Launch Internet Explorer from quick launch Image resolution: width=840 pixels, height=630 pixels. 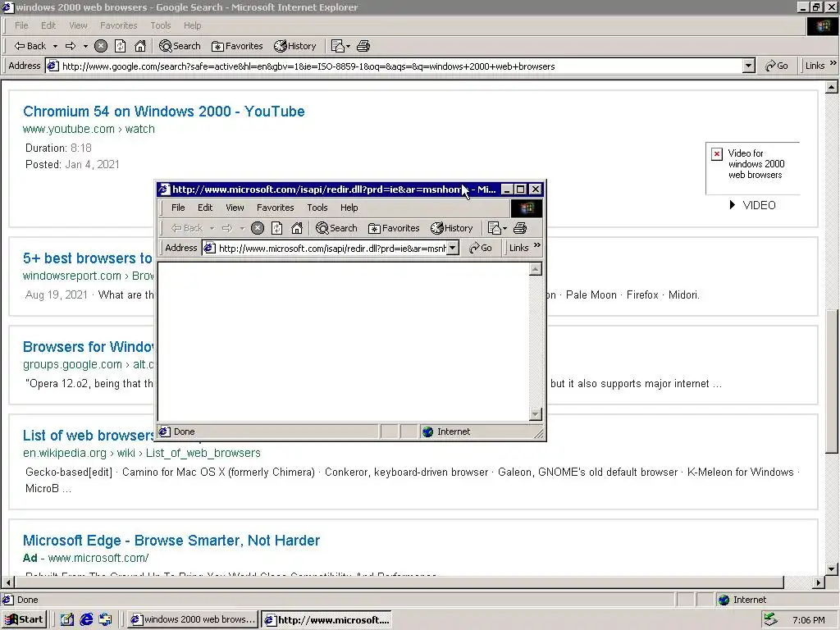(x=86, y=620)
